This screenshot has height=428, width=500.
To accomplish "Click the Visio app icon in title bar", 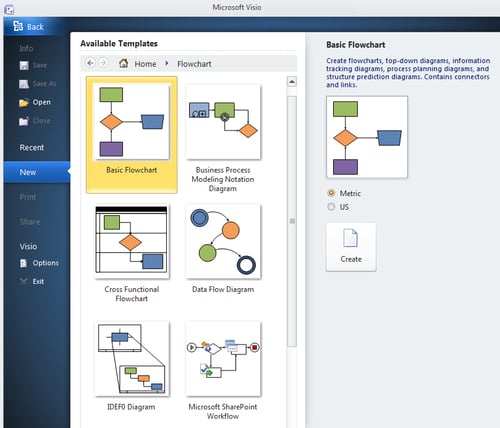I will tap(9, 10).
